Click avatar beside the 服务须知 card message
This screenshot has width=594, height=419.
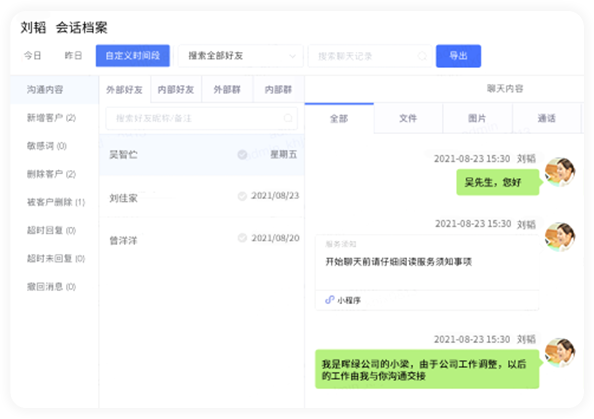[560, 237]
